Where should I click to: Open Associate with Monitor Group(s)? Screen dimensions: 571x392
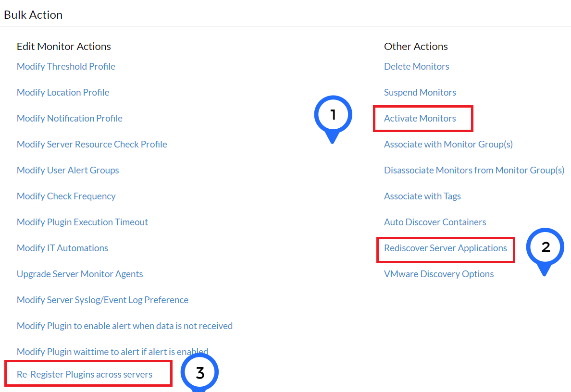coord(448,144)
